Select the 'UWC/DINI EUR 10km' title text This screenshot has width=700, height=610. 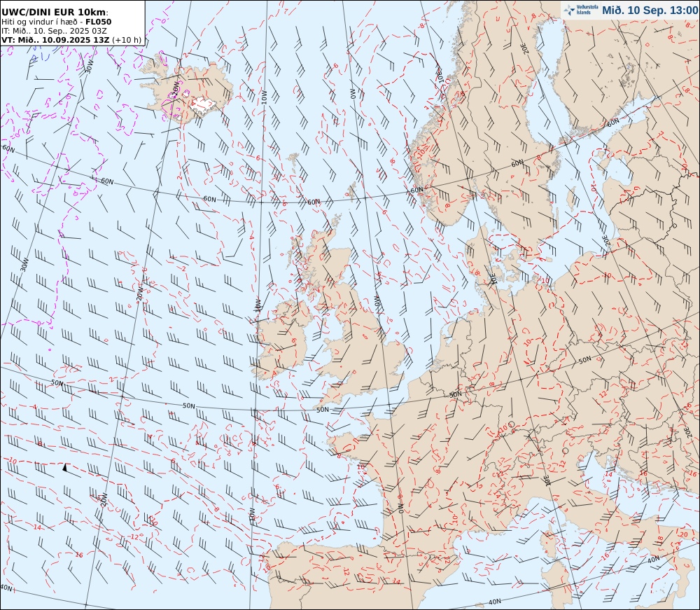click(x=54, y=12)
